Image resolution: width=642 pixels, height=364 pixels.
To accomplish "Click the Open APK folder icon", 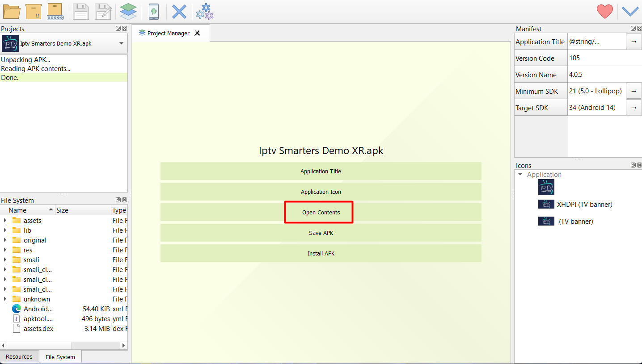I will 11,12.
